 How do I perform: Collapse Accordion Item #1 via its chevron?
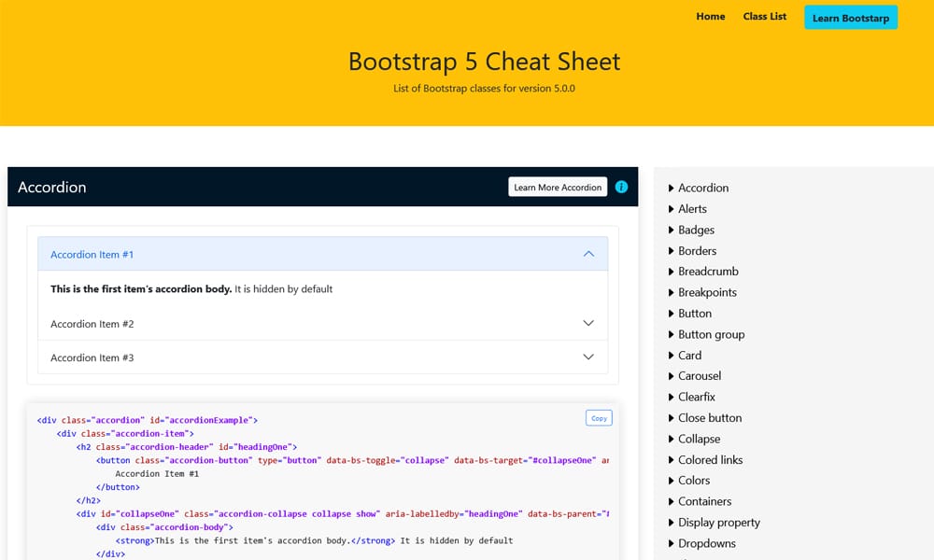(x=588, y=253)
